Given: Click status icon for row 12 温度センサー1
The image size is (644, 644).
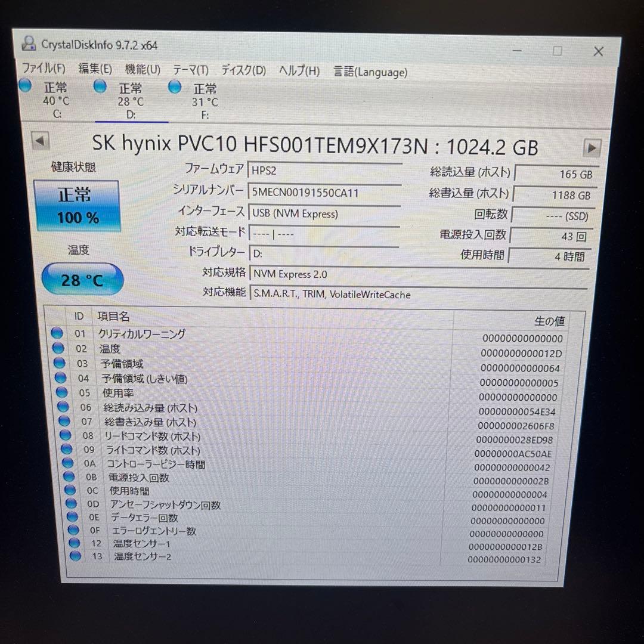Looking at the screenshot, I should click(75, 543).
